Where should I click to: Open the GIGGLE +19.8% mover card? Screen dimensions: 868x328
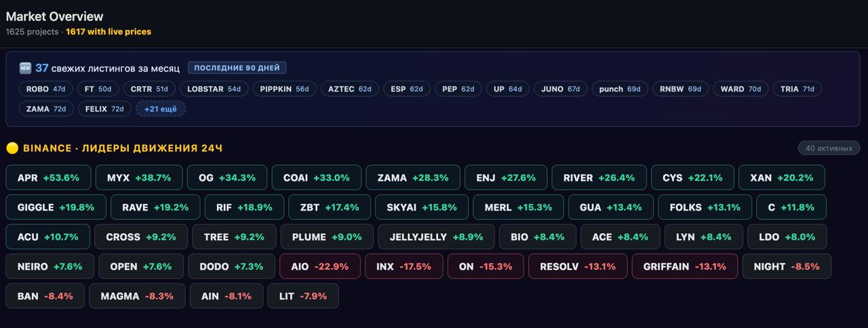[x=55, y=207]
